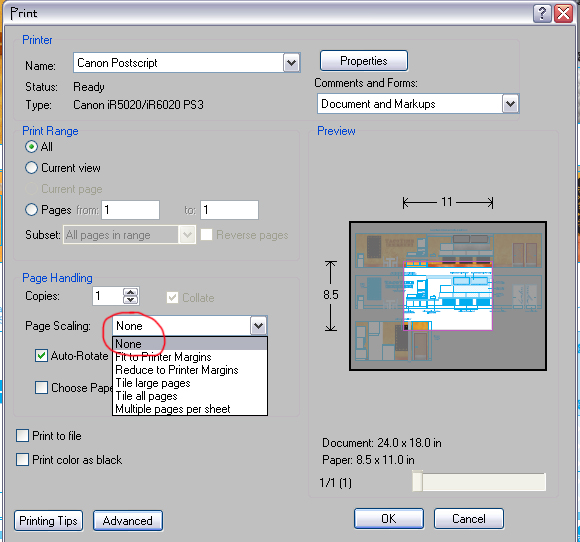This screenshot has width=580, height=542.
Task: Click the help question mark icon
Action: click(x=542, y=14)
